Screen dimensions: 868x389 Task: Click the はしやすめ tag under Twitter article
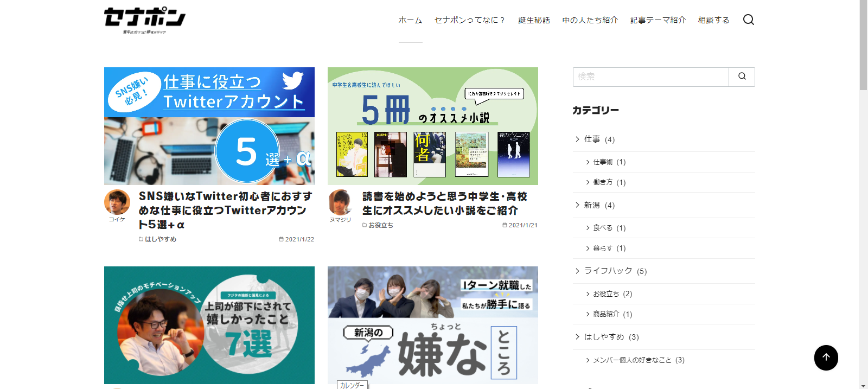[x=161, y=239]
